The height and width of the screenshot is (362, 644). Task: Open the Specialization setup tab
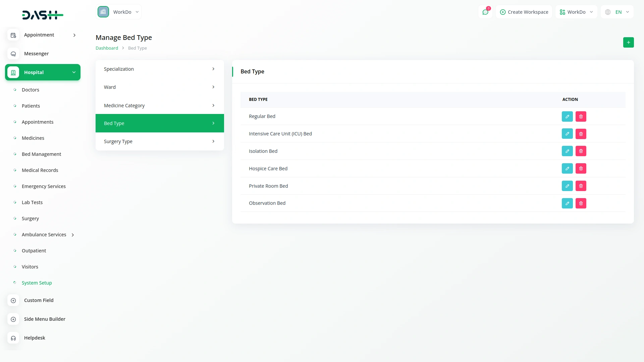pos(160,69)
